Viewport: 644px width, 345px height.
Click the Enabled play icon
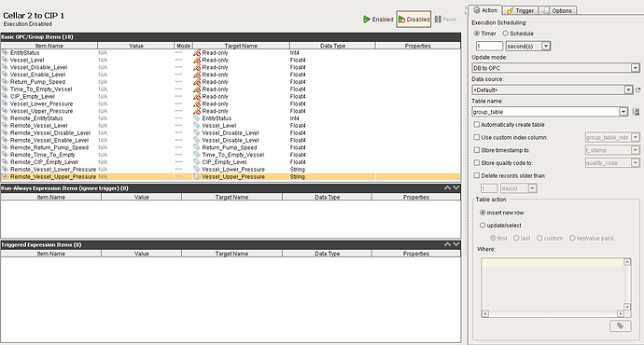[x=367, y=20]
